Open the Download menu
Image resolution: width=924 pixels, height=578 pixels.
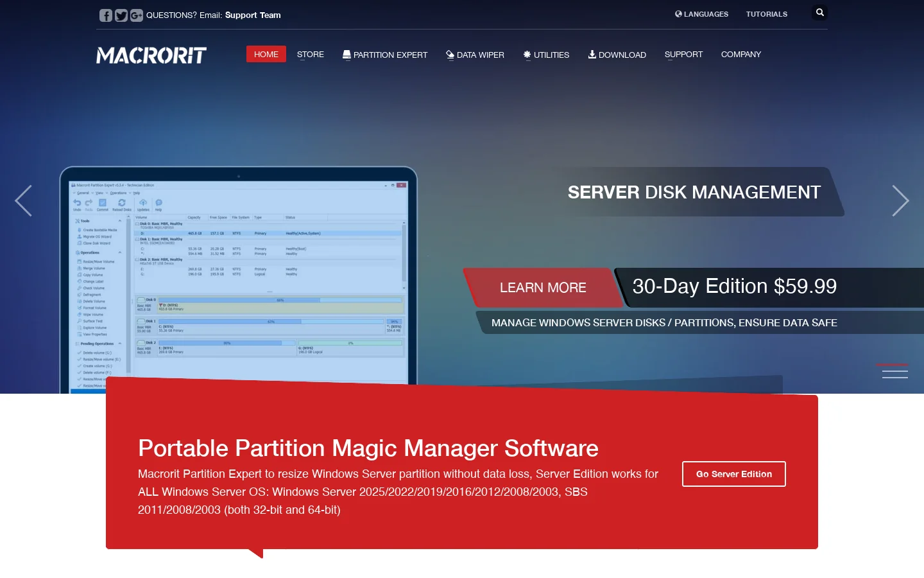tap(617, 55)
